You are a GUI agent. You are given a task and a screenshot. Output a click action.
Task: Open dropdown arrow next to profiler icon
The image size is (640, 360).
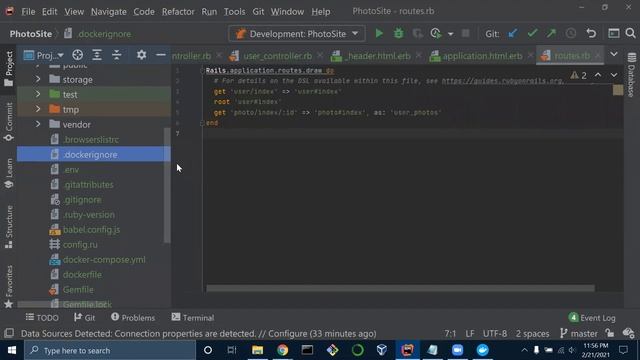tap(450, 34)
